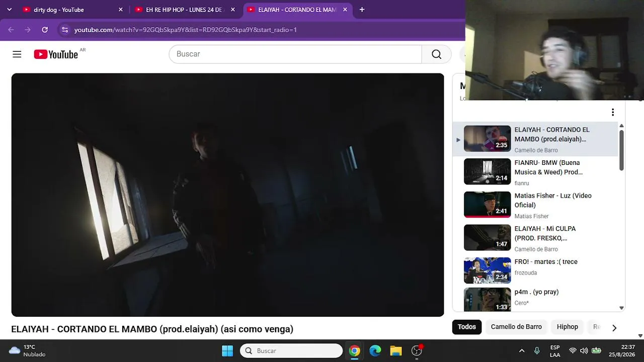The width and height of the screenshot is (644, 362).
Task: Click the frozouda channel name
Action: (525, 273)
